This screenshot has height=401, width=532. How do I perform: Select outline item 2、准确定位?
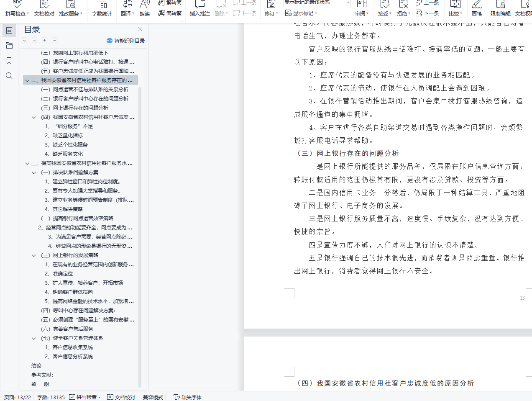(59, 274)
